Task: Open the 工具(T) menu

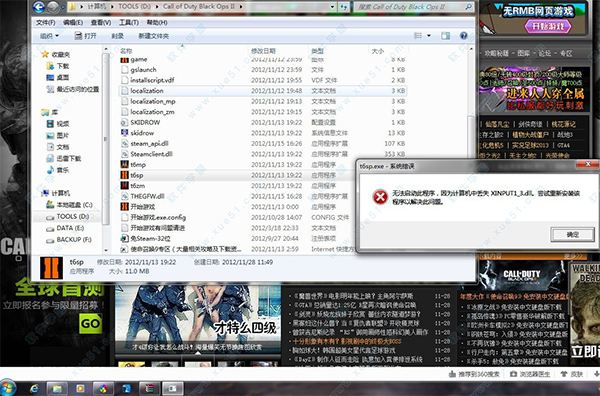Action: [x=129, y=23]
